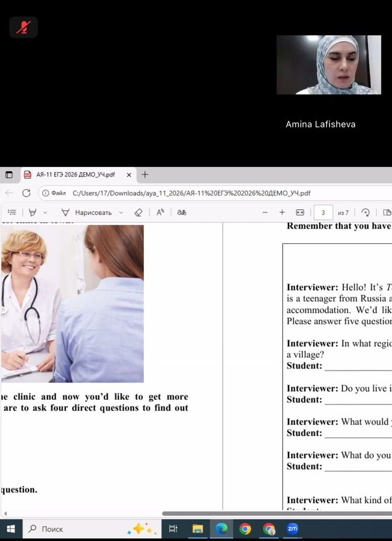Open a new browser tab
This screenshot has height=541, width=392.
145,174
